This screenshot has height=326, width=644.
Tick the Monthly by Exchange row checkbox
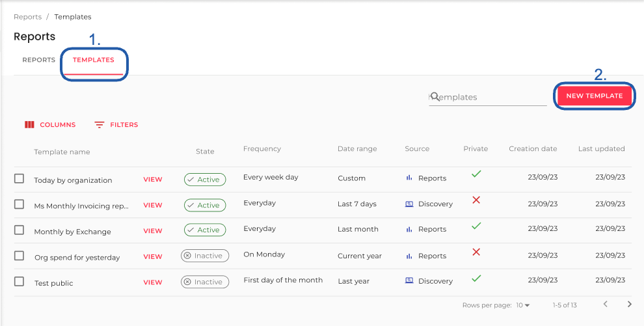pyautogui.click(x=20, y=230)
